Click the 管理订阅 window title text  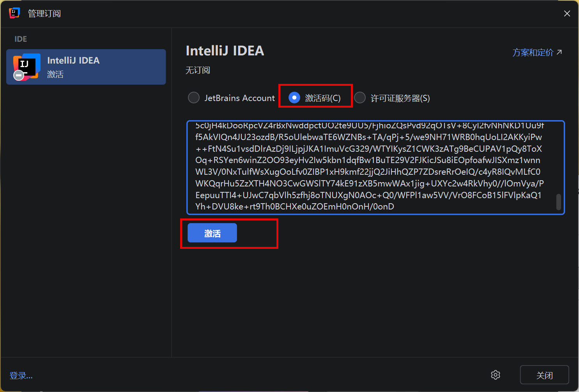click(x=44, y=14)
